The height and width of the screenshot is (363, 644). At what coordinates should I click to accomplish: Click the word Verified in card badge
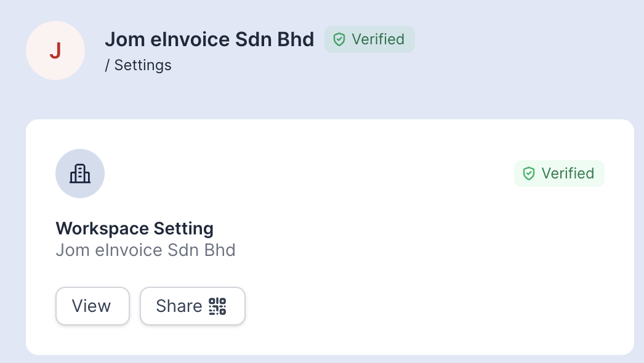point(568,174)
